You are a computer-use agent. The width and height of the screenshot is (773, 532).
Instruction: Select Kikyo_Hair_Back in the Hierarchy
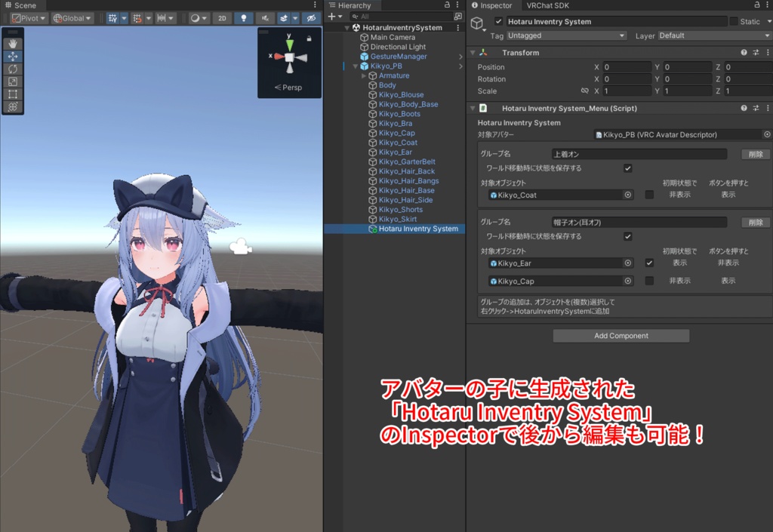coord(406,171)
